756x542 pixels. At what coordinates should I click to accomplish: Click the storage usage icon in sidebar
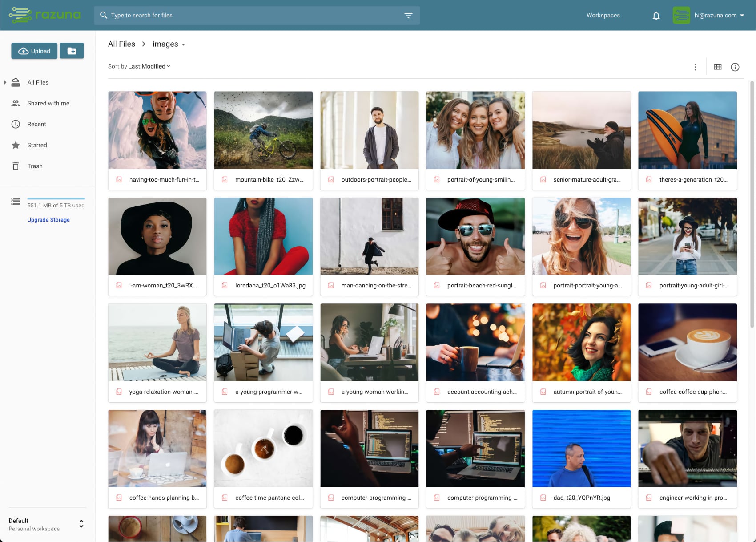pos(16,202)
